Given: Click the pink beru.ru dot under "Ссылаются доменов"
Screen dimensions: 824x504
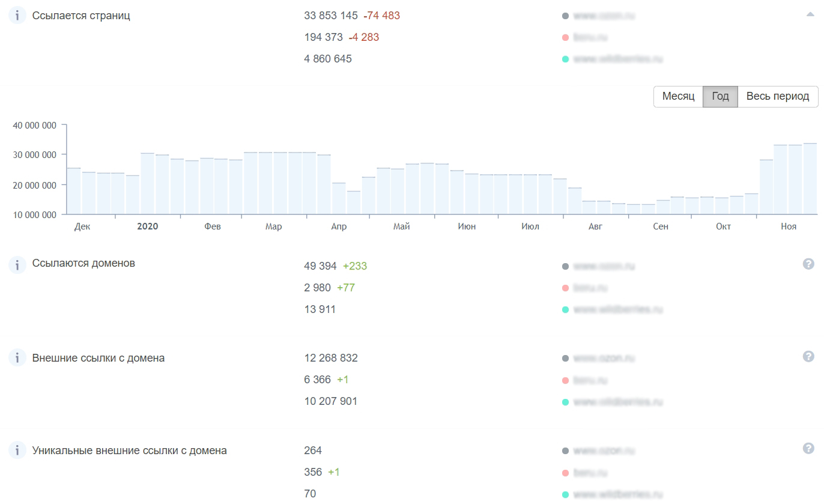Looking at the screenshot, I should 565,288.
